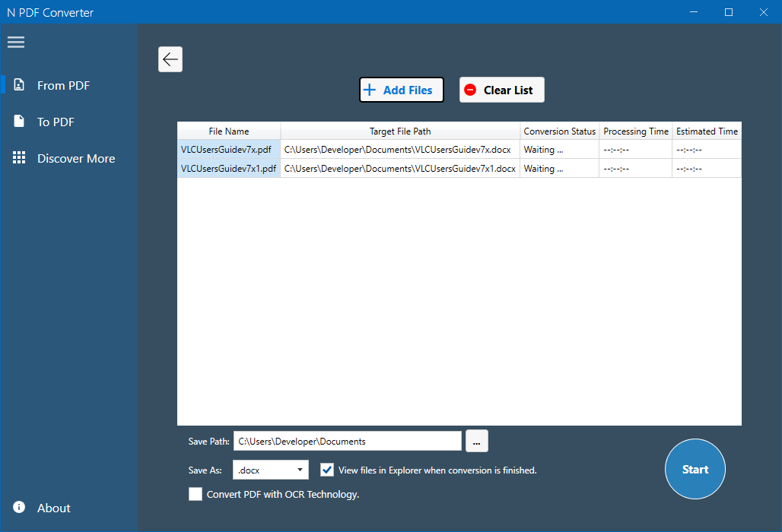The height and width of the screenshot is (532, 782).
Task: Click the back arrow button
Action: (x=170, y=59)
